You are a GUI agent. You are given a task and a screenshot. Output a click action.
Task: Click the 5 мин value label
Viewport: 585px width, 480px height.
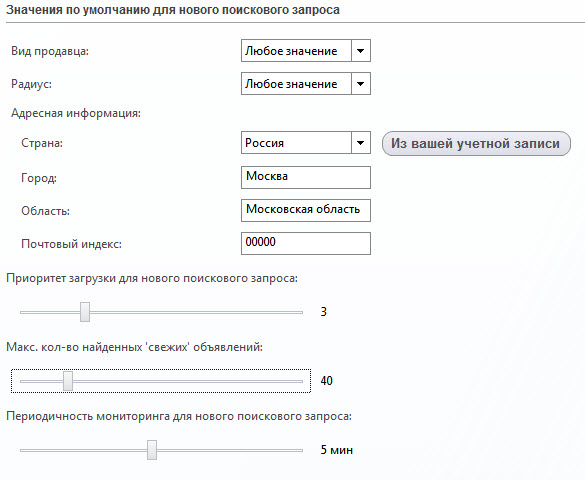[337, 450]
